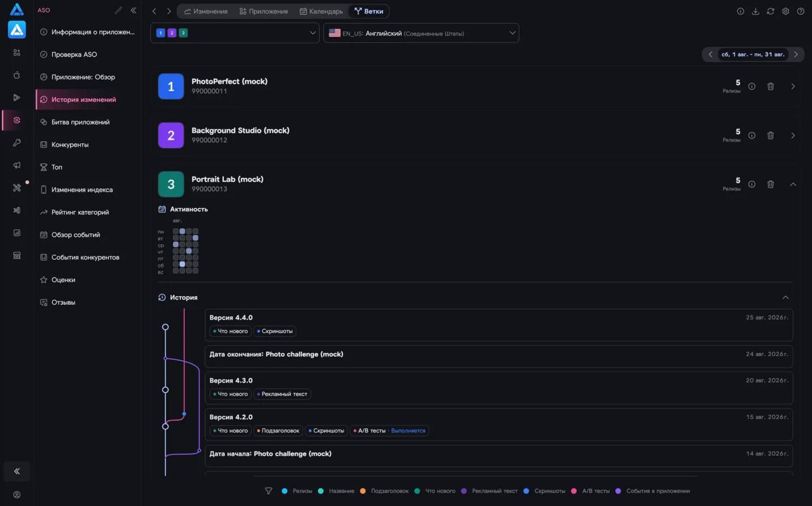Click the top circle node on the branch graph

[165, 327]
